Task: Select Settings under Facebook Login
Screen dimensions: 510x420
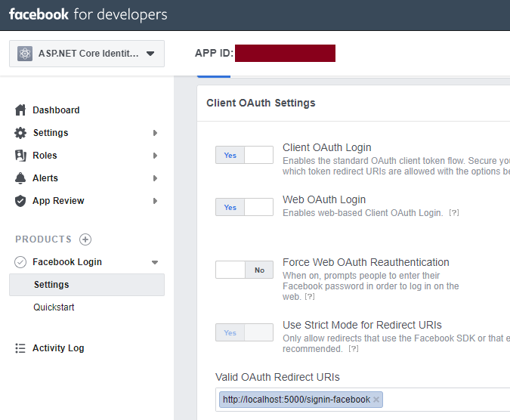Action: [x=51, y=285]
